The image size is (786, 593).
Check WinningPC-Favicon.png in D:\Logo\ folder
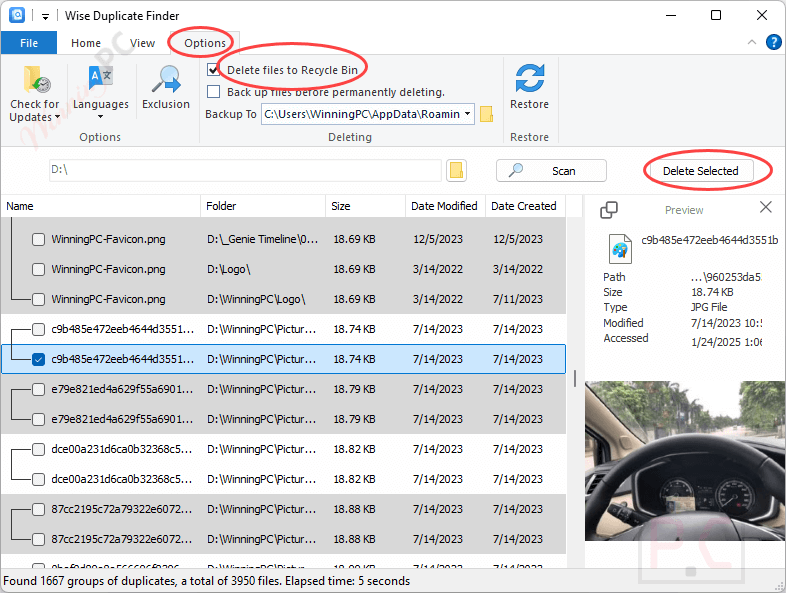(39, 269)
